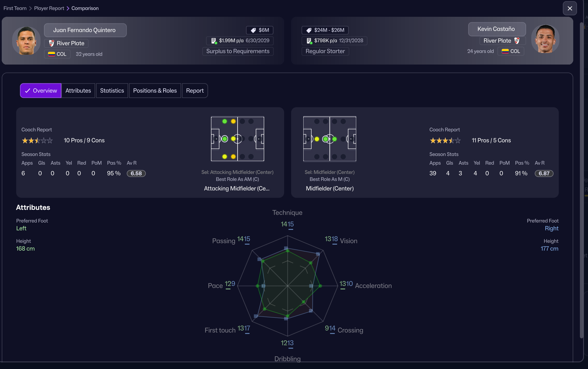The width and height of the screenshot is (588, 369).
Task: Click Midfielder (Center) role label
Action: click(330, 188)
